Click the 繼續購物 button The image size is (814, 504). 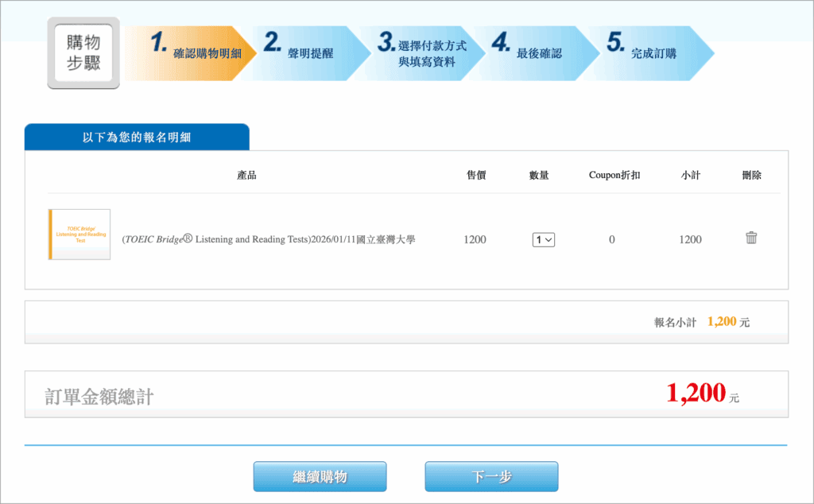click(x=320, y=476)
